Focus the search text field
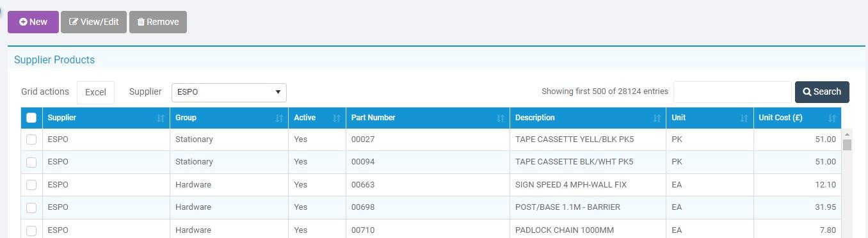Screen dimensions: 868x238 pyautogui.click(x=732, y=92)
